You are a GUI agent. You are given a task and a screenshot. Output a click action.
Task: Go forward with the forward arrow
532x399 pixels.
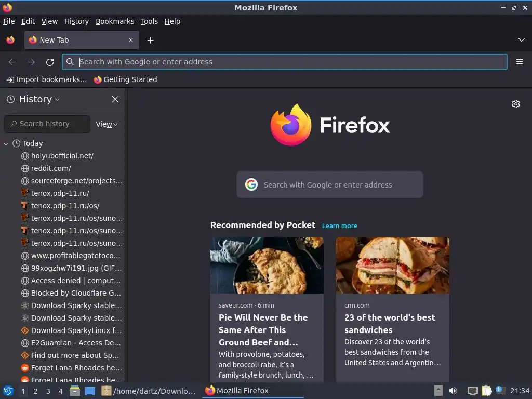coord(31,62)
